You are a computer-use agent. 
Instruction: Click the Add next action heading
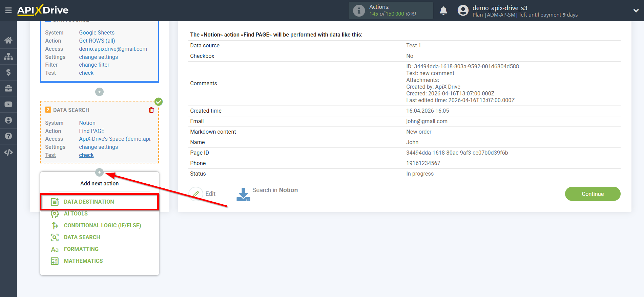point(99,183)
